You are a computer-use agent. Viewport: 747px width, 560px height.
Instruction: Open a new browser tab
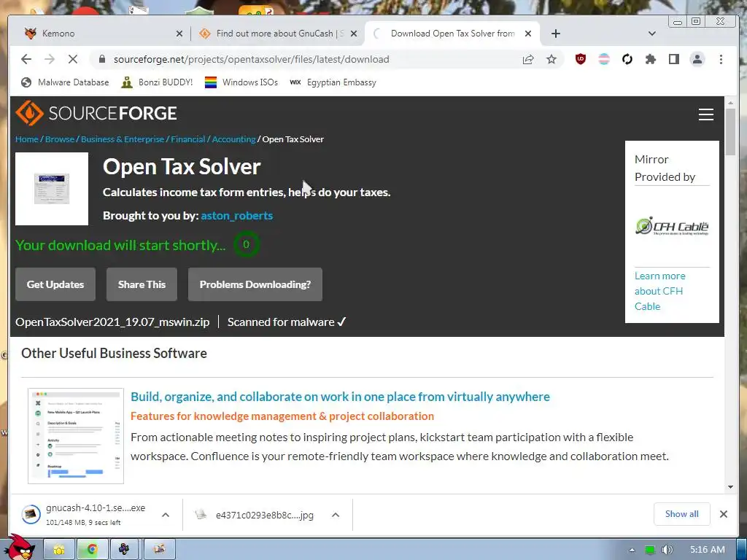click(x=555, y=34)
